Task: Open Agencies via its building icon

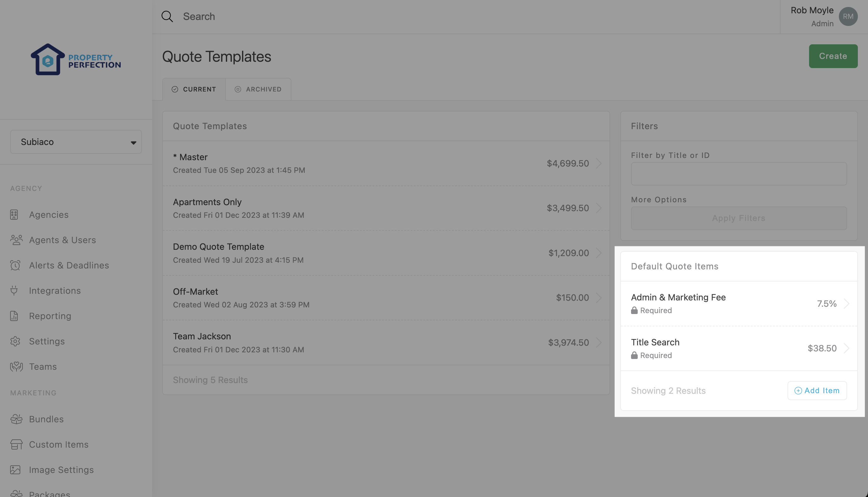Action: [14, 215]
